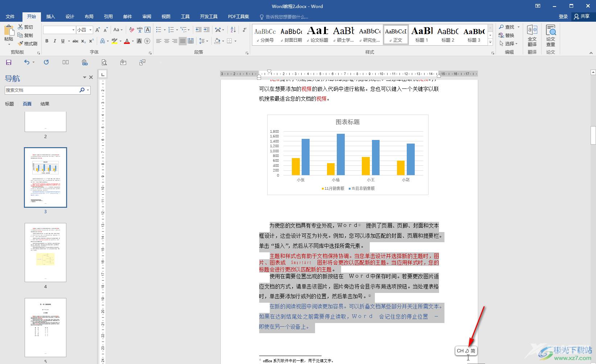
Task: Expand the bullets list dropdown arrow
Action: pos(165,30)
